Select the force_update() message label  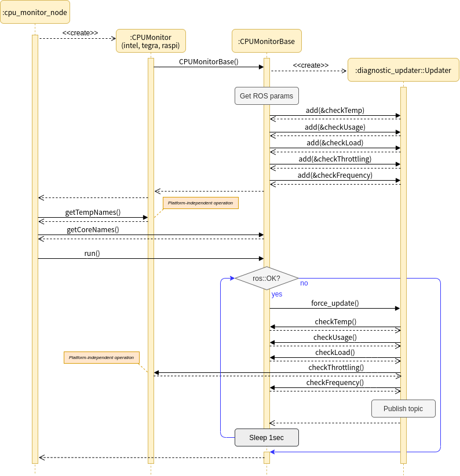tap(335, 303)
